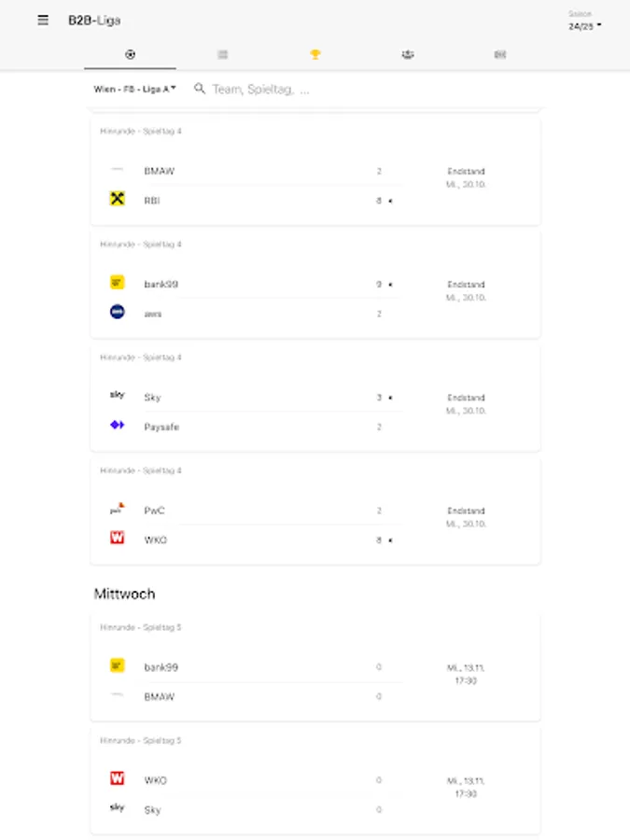The width and height of the screenshot is (630, 840).
Task: Select the soccer ball matches tab icon
Action: pos(129,55)
